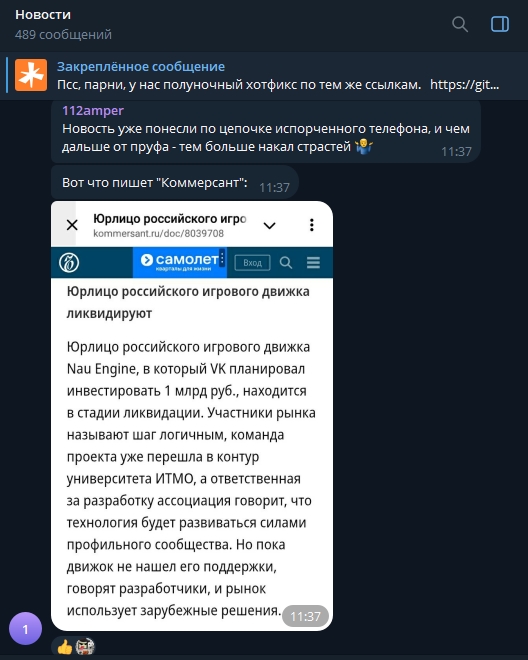Click the Вход login button

click(x=252, y=263)
